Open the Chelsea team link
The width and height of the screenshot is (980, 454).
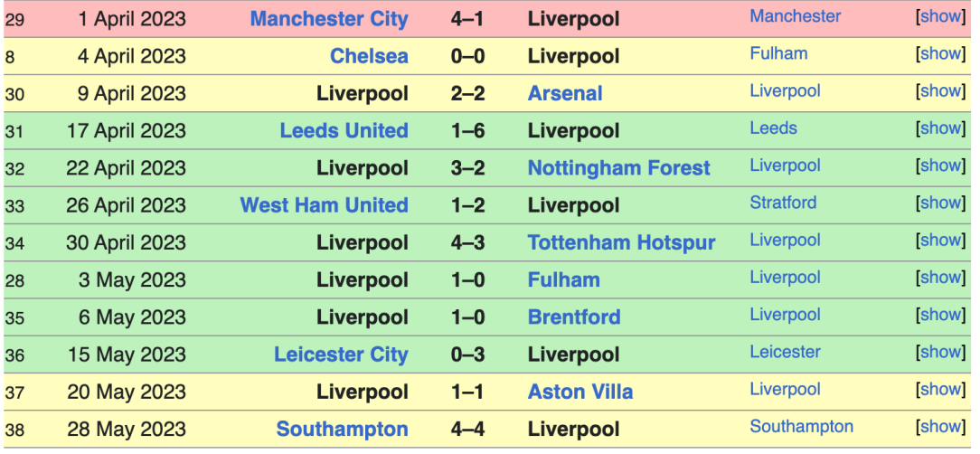pyautogui.click(x=369, y=56)
